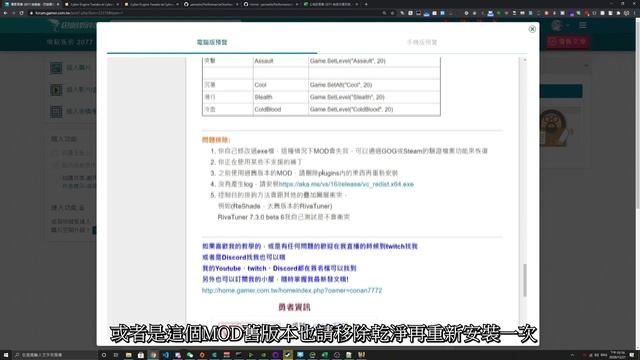Open the Windows Start menu
Image resolution: width=640 pixels, height=360 pixels.
tap(6, 355)
